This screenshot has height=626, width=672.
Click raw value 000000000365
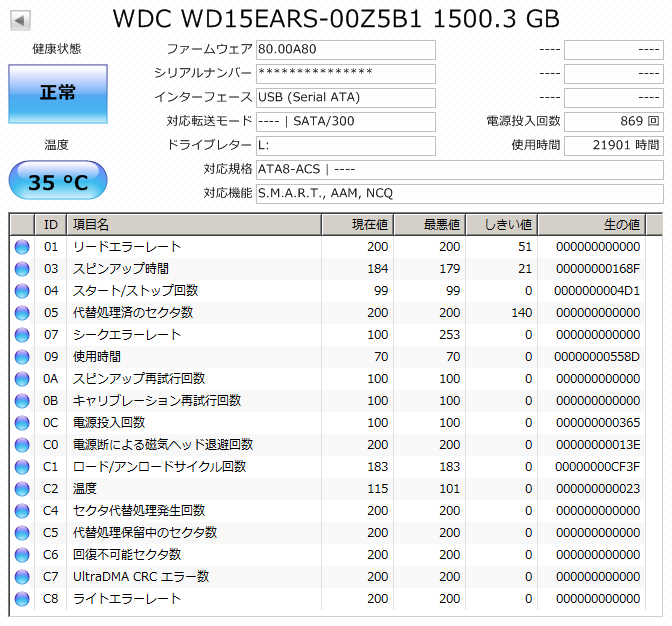[x=598, y=423]
